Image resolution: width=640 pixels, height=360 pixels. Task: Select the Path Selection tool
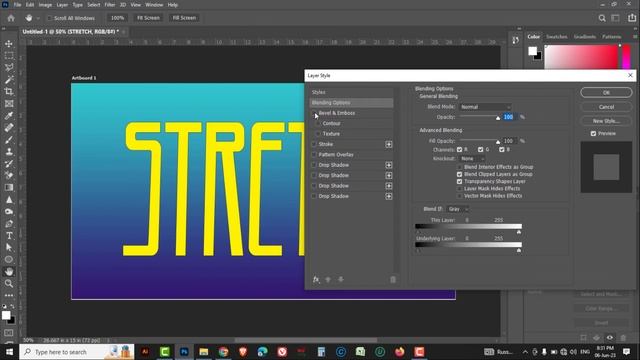(x=9, y=247)
